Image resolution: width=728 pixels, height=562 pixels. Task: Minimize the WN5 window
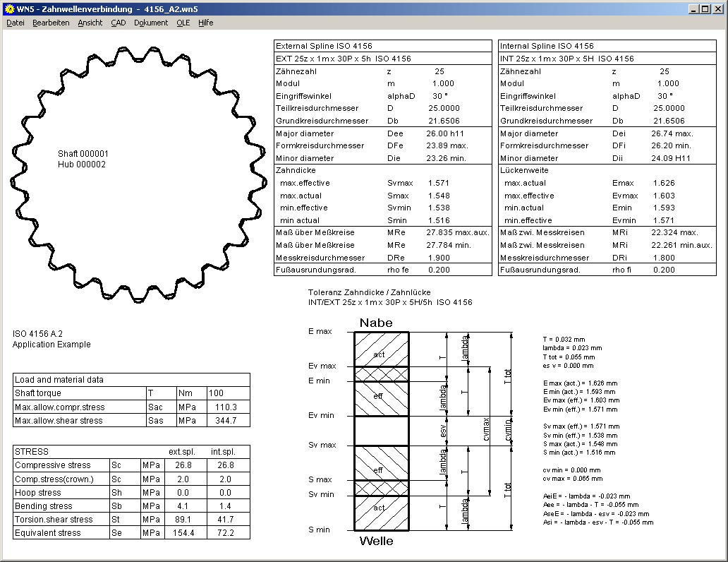point(694,8)
